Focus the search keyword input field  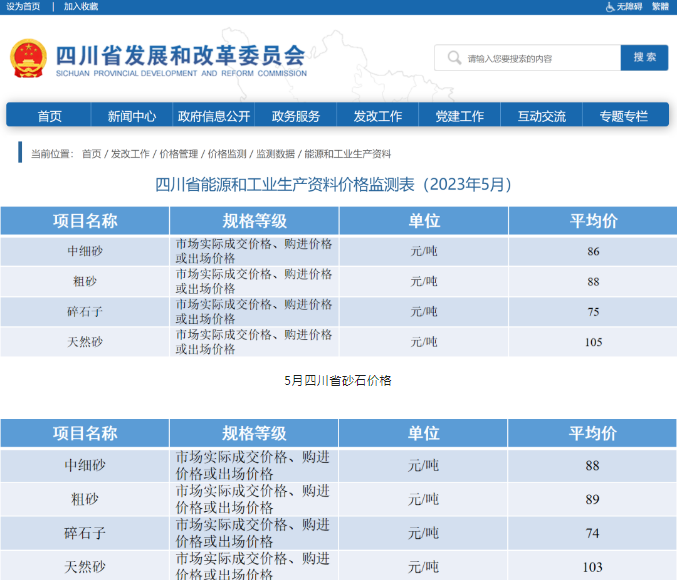tap(540, 58)
